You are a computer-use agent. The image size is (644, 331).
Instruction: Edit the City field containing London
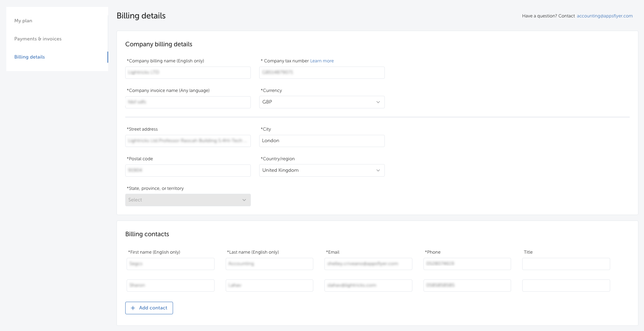[x=322, y=141]
